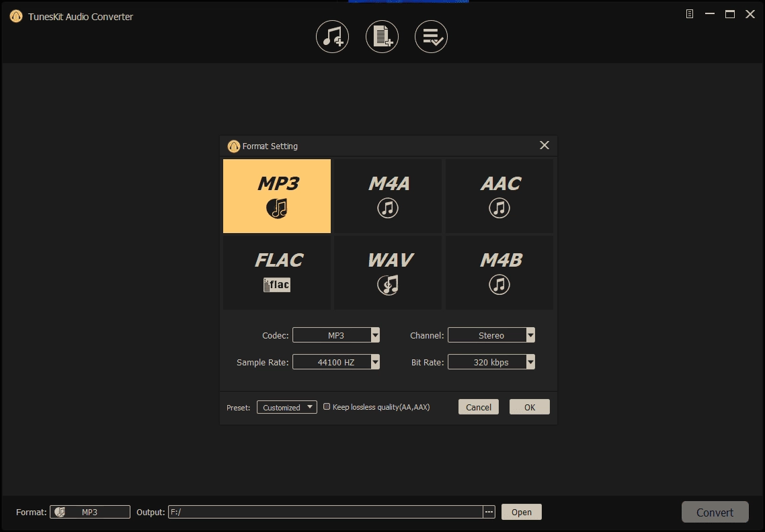The image size is (765, 532).
Task: Click the Format Setting dialog logo icon
Action: pyautogui.click(x=234, y=146)
